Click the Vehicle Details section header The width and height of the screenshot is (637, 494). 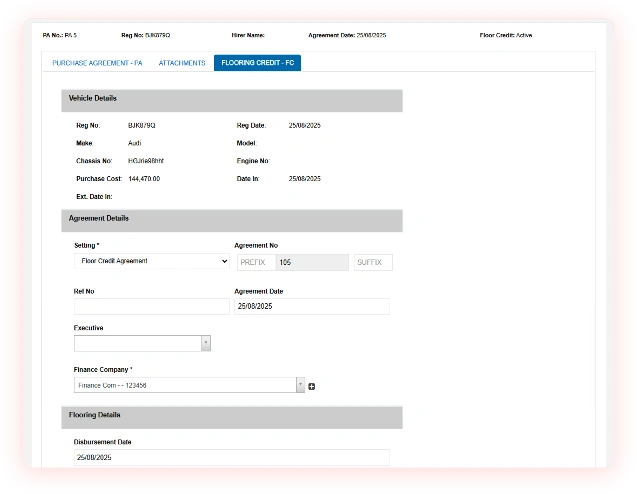[x=232, y=100]
